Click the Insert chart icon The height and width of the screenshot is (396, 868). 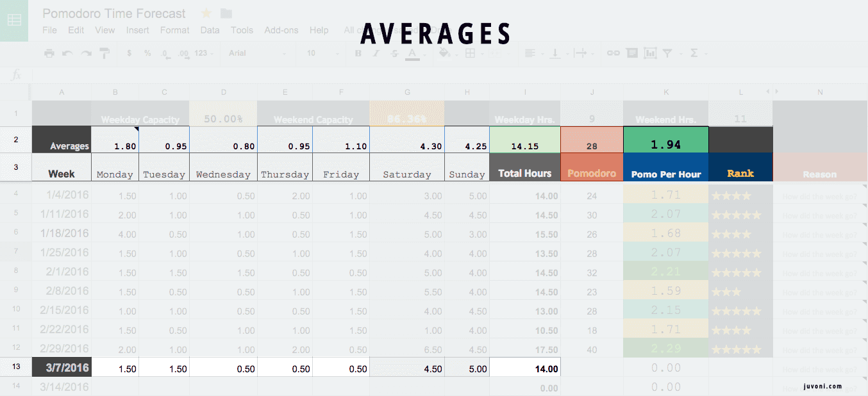tap(650, 53)
